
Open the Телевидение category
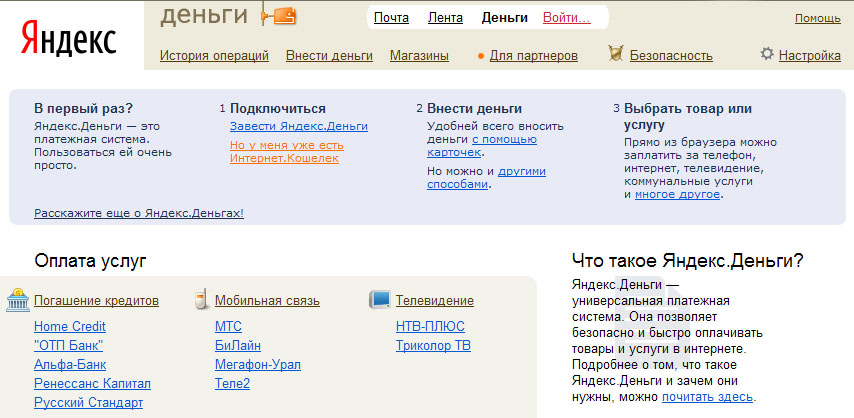pyautogui.click(x=435, y=301)
